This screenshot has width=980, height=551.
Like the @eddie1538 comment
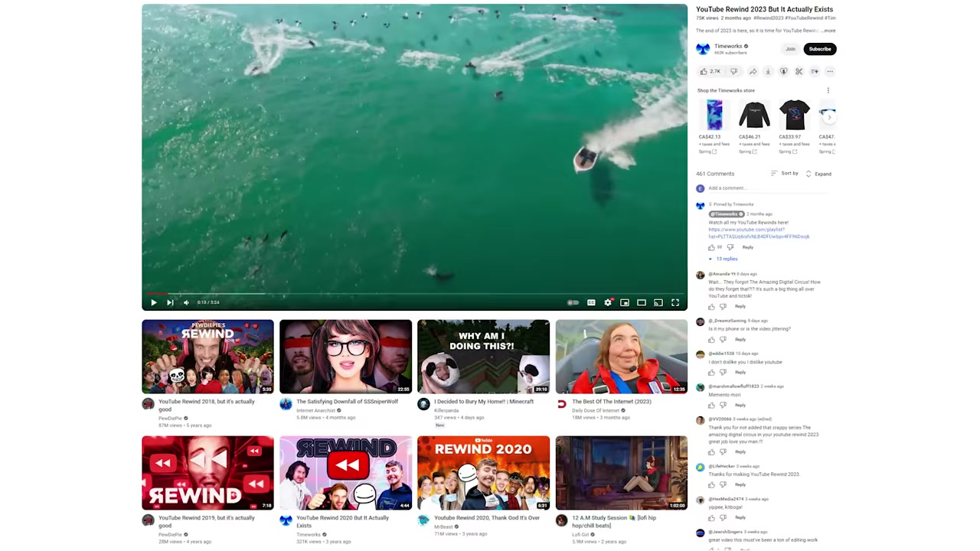coord(711,372)
